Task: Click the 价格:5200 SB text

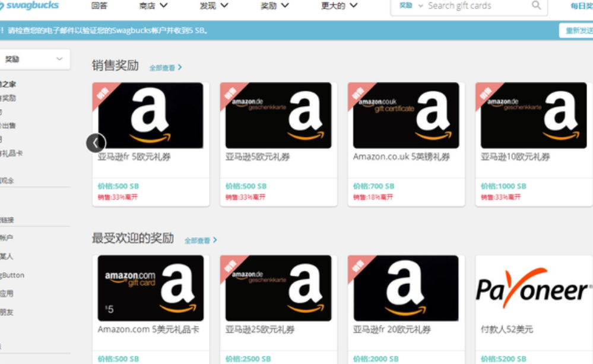Action: coord(503,359)
